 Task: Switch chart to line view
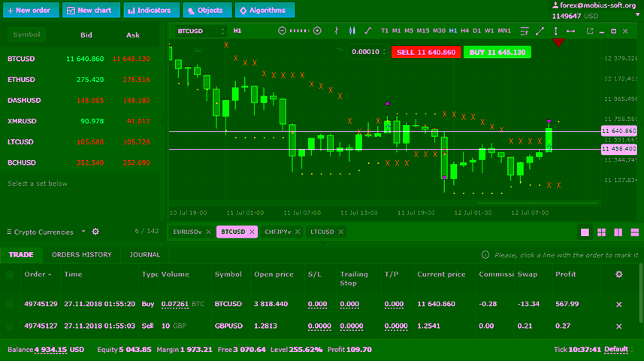point(367,31)
